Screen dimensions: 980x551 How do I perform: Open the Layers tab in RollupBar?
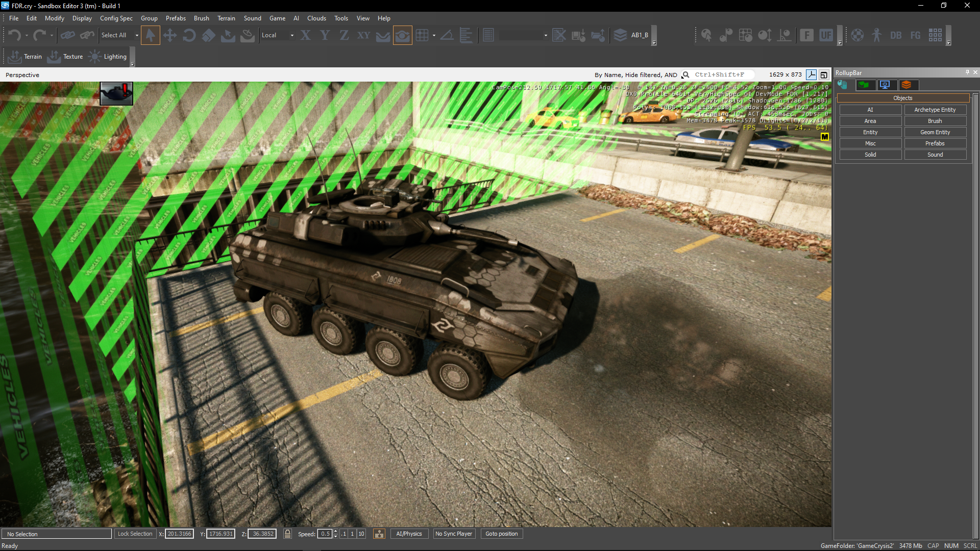pyautogui.click(x=906, y=85)
